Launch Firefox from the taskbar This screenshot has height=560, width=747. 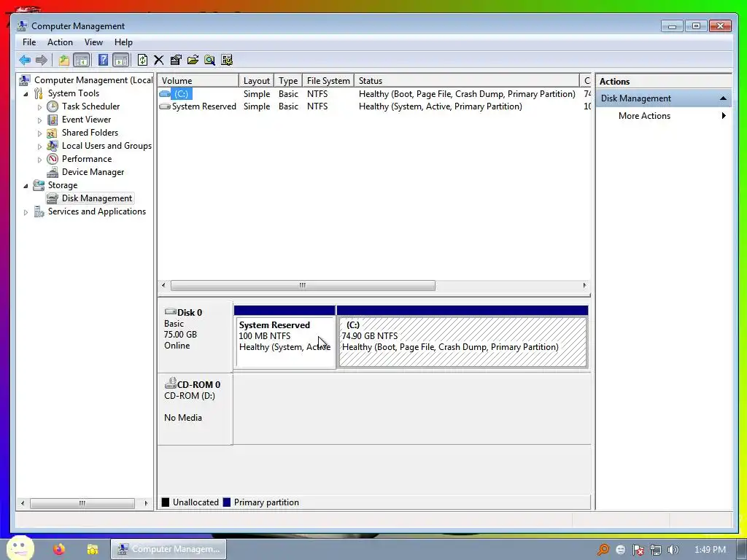tap(59, 550)
